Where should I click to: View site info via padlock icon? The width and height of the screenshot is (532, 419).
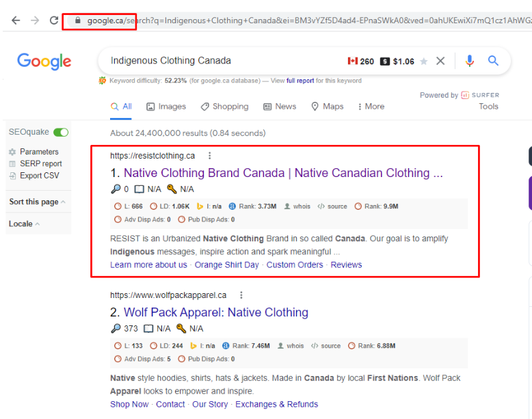click(x=78, y=21)
